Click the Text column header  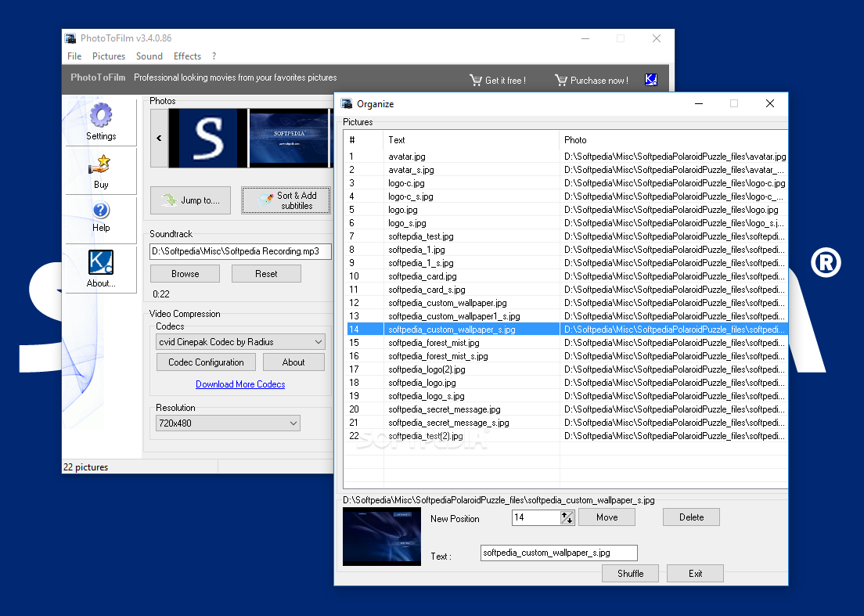pos(471,140)
